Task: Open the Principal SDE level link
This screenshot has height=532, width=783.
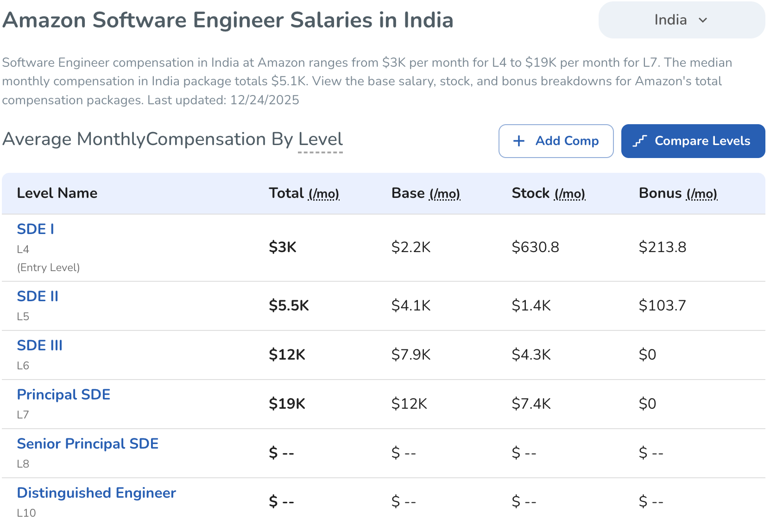Action: click(63, 394)
